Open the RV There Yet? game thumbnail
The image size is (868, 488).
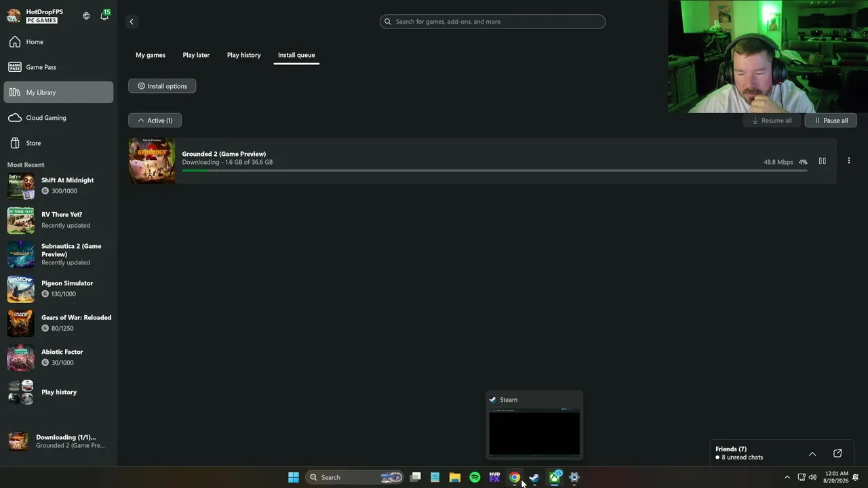[20, 220]
